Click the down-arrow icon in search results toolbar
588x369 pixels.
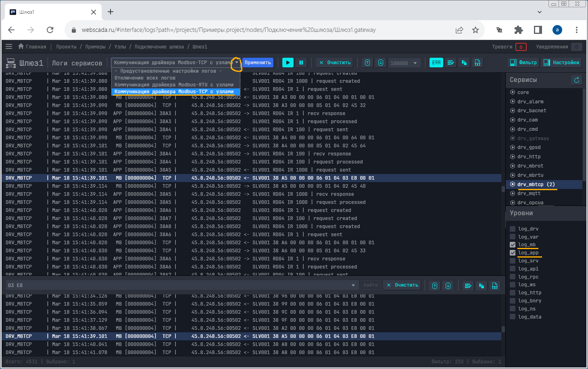448,285
